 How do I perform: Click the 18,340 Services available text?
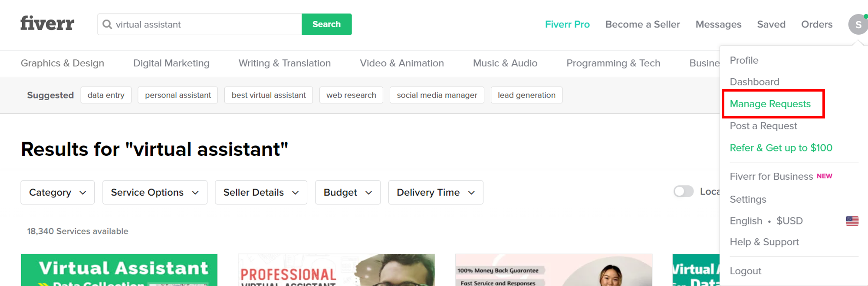click(x=78, y=231)
